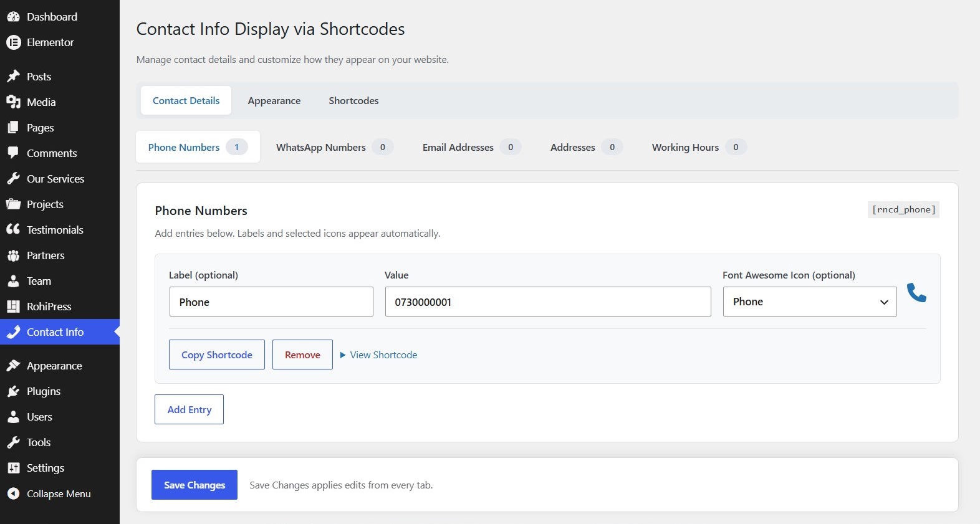Click the Partners group icon
Image resolution: width=980 pixels, height=524 pixels.
coord(13,255)
